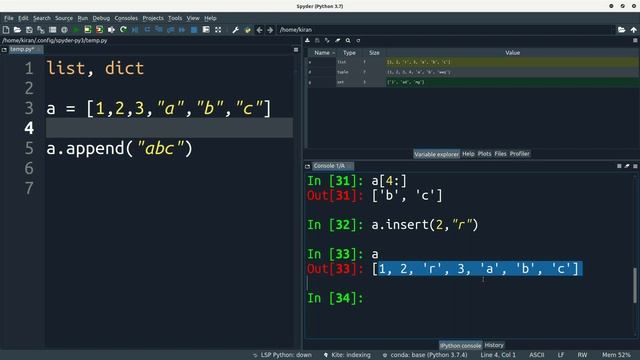640x360 pixels.
Task: Open the editor pane options menu
Action: (x=296, y=50)
